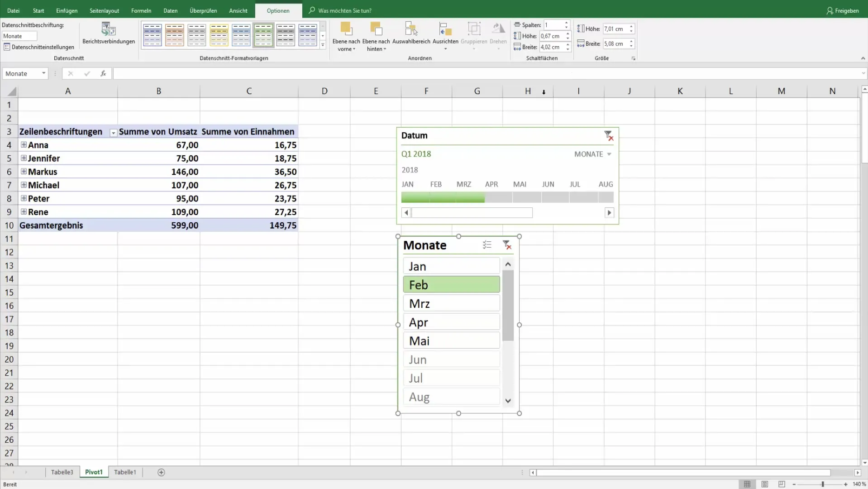Expand Rene row in pivot table
Viewport: 868px width, 489px height.
point(24,211)
